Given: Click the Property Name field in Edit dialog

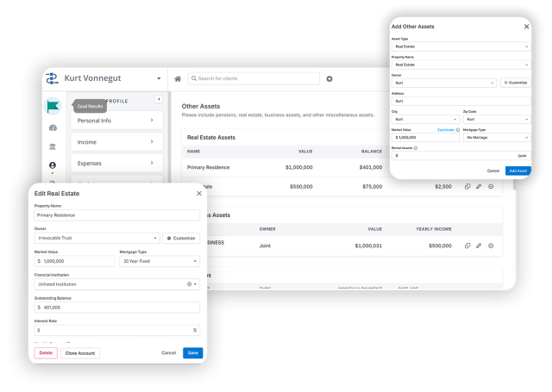Looking at the screenshot, I should (x=117, y=215).
